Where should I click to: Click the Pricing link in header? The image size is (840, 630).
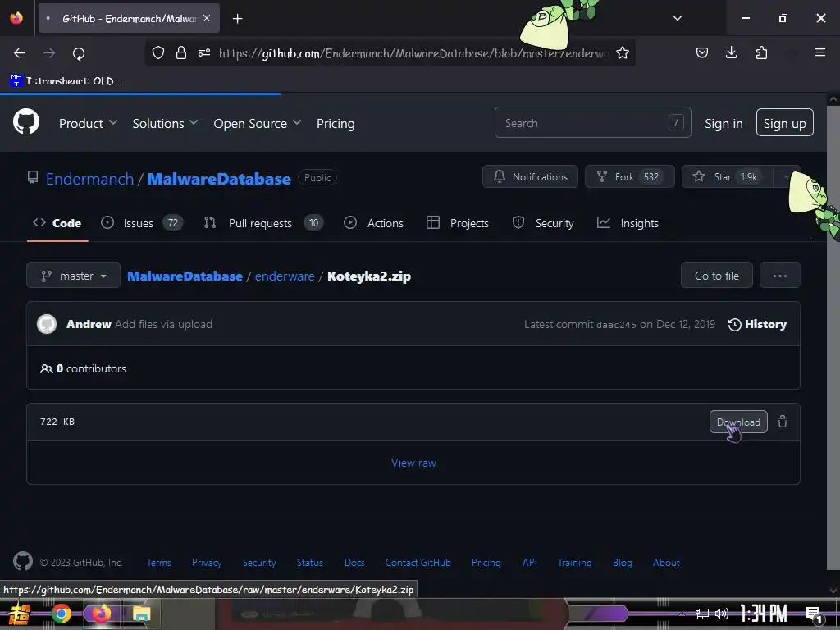tap(336, 123)
